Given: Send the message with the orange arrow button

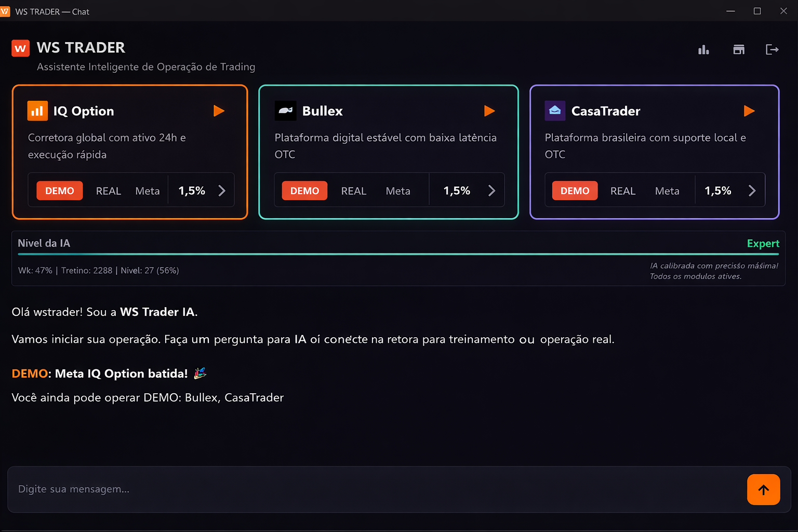Looking at the screenshot, I should point(763,489).
